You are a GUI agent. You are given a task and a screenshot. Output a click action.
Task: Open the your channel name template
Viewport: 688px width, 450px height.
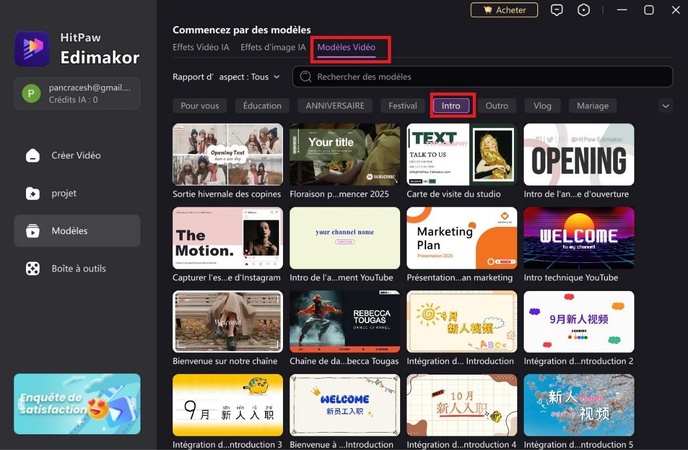[x=345, y=238]
